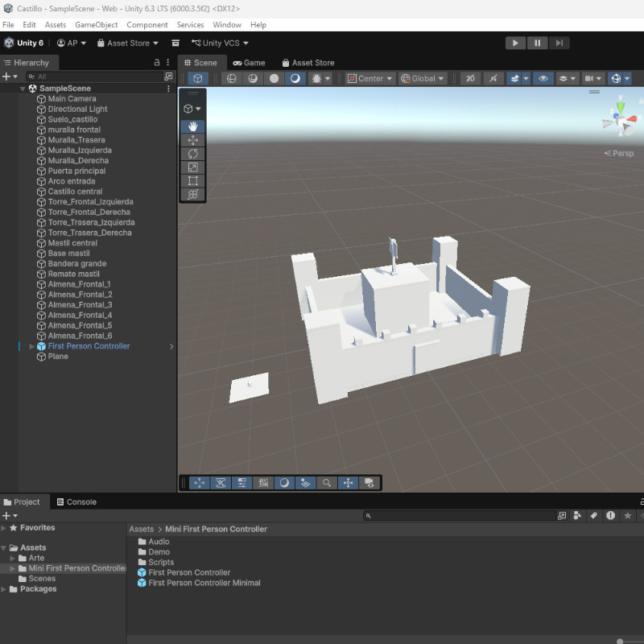Viewport: 644px width, 644px height.
Task: Select the Move tool in scene tools
Action: [192, 140]
